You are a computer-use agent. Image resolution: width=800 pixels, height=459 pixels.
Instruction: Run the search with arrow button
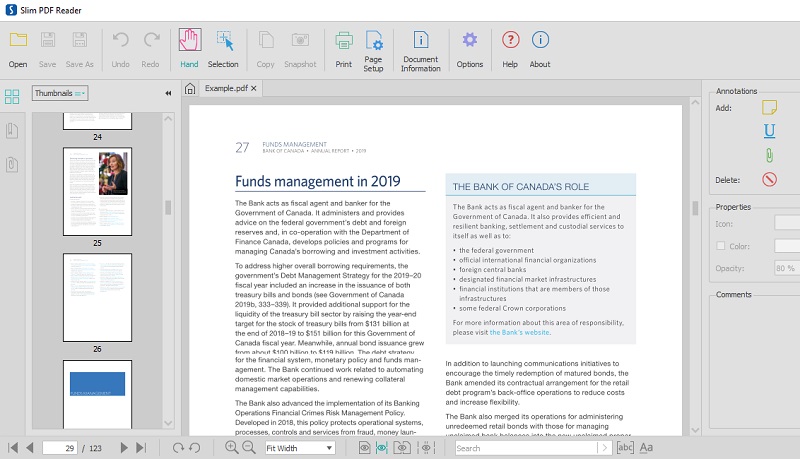pyautogui.click(x=605, y=448)
